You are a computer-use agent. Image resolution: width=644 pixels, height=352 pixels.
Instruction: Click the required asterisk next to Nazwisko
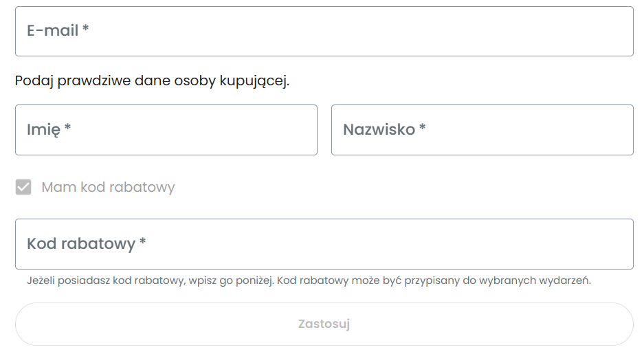[x=423, y=128]
